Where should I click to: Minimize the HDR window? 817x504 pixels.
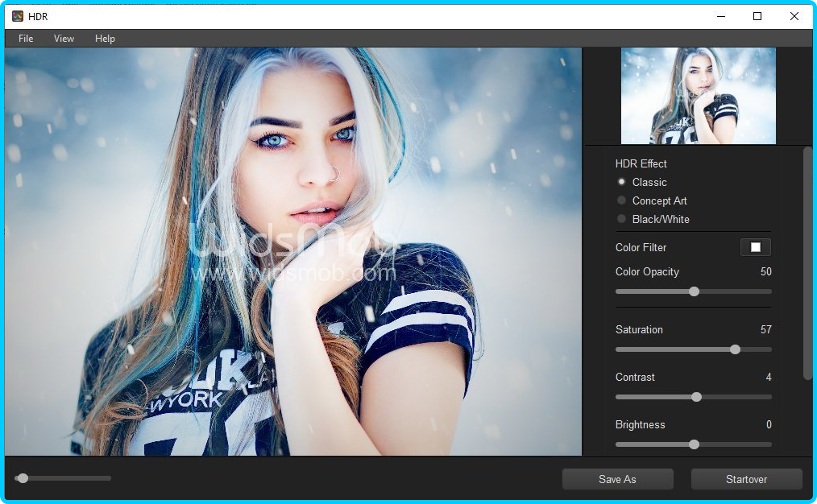[721, 16]
